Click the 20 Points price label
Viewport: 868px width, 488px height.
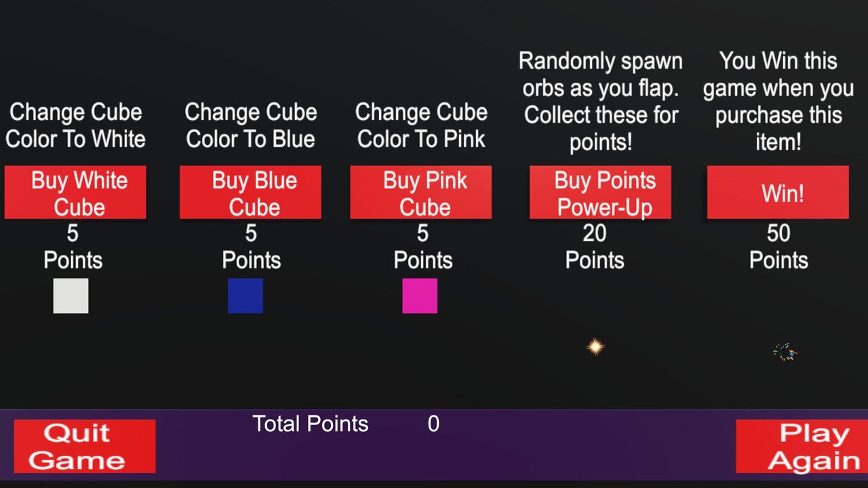[595, 247]
